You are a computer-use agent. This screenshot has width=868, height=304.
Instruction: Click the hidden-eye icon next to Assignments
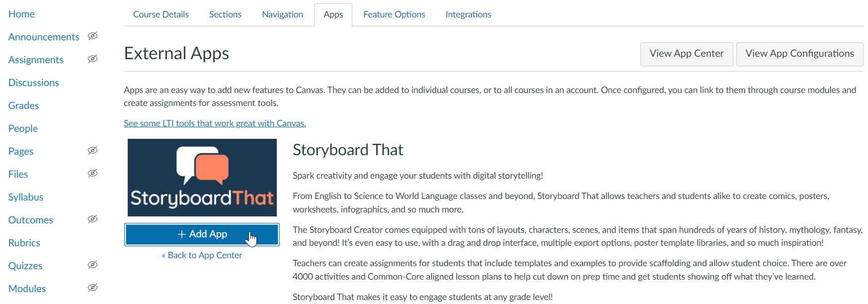coord(92,59)
